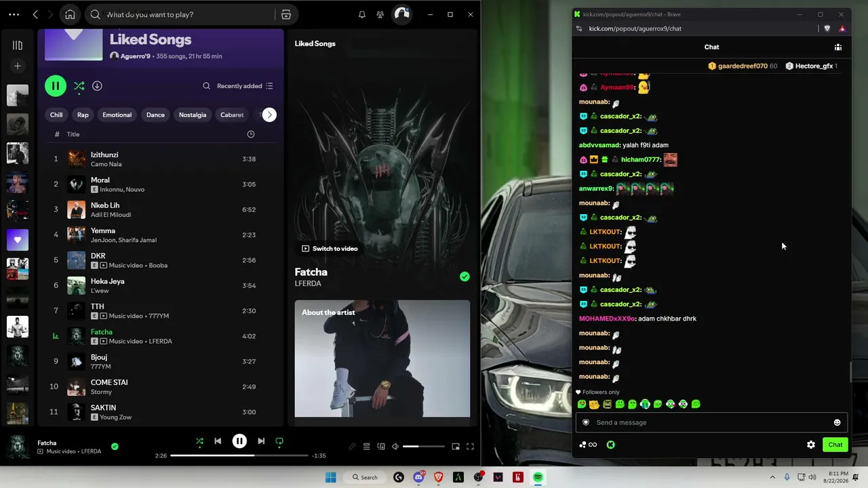
Task: Open the play queue
Action: coord(367,447)
